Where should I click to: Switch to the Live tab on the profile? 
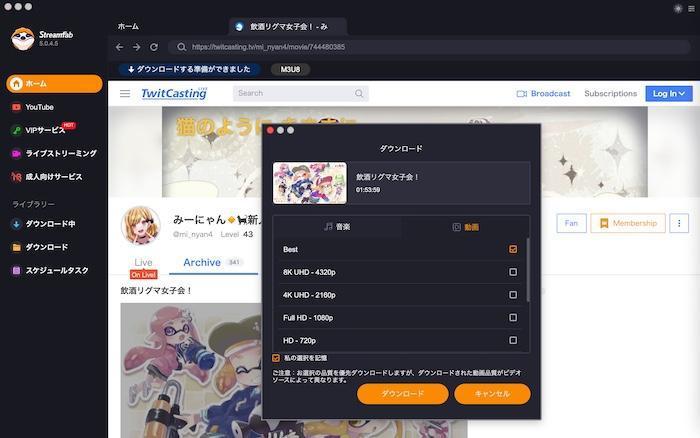(143, 263)
